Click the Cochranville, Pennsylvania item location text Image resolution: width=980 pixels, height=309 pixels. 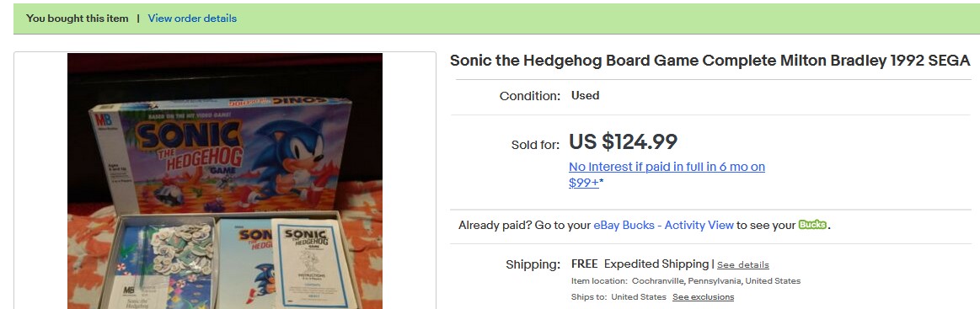[716, 281]
